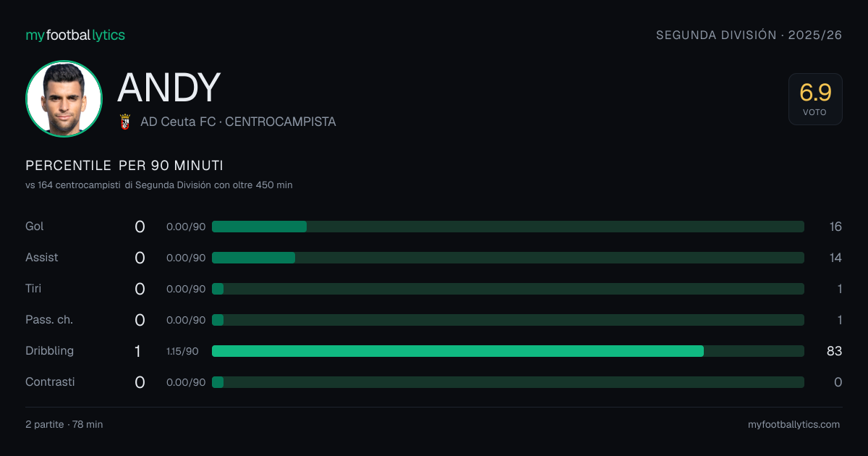Viewport: 868px width, 456px height.
Task: Click the Dribbling percentile bar
Action: 508,351
